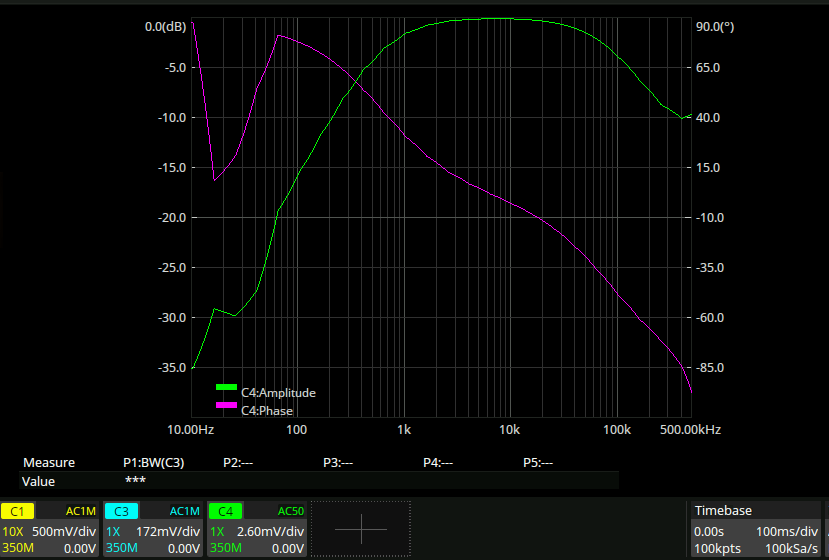This screenshot has width=829, height=560.
Task: Click magenta C4:Phase legend swatch
Action: [227, 405]
